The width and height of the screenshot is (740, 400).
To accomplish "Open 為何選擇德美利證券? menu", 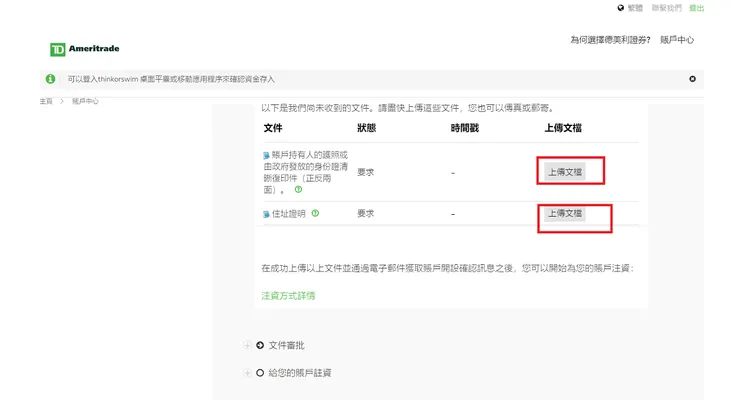I will [x=610, y=40].
